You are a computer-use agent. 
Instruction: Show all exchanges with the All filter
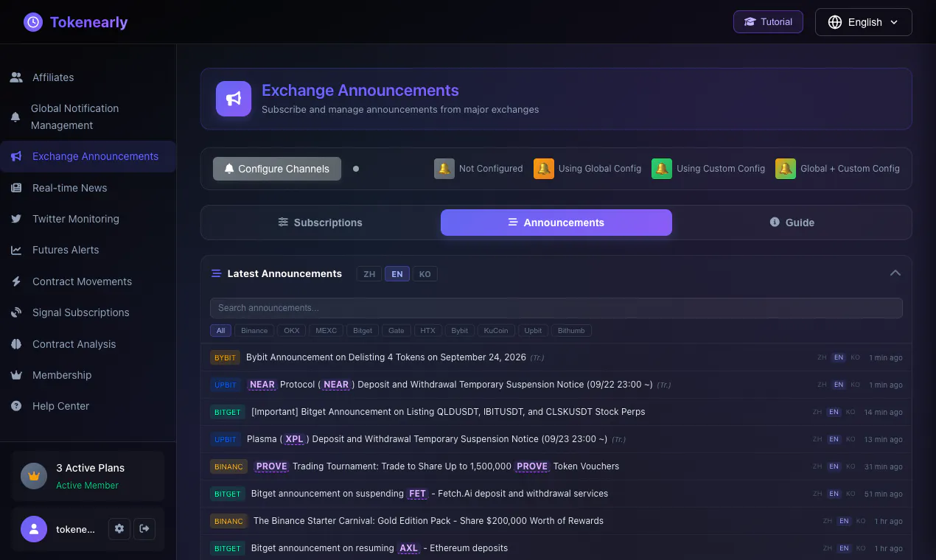pyautogui.click(x=220, y=331)
